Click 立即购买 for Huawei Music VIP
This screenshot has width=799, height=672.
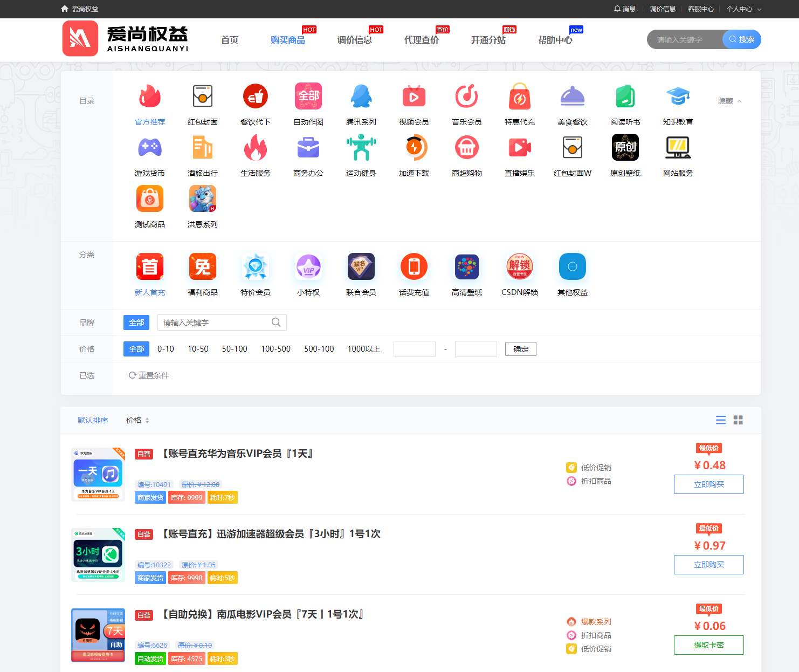coord(708,484)
